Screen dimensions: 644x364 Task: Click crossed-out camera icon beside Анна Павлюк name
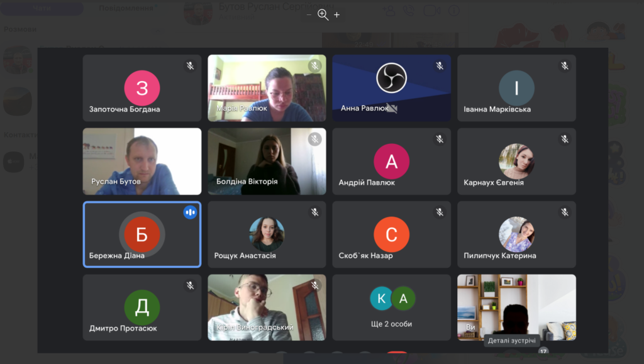pyautogui.click(x=392, y=108)
